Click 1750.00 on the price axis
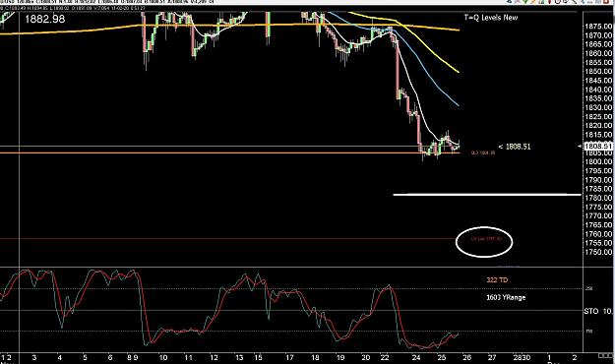 [598, 252]
